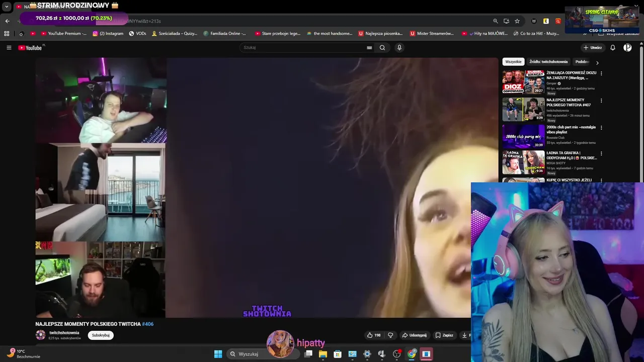644x362 pixels.
Task: Open the 2000s club party mix thumbnail
Action: click(x=523, y=136)
